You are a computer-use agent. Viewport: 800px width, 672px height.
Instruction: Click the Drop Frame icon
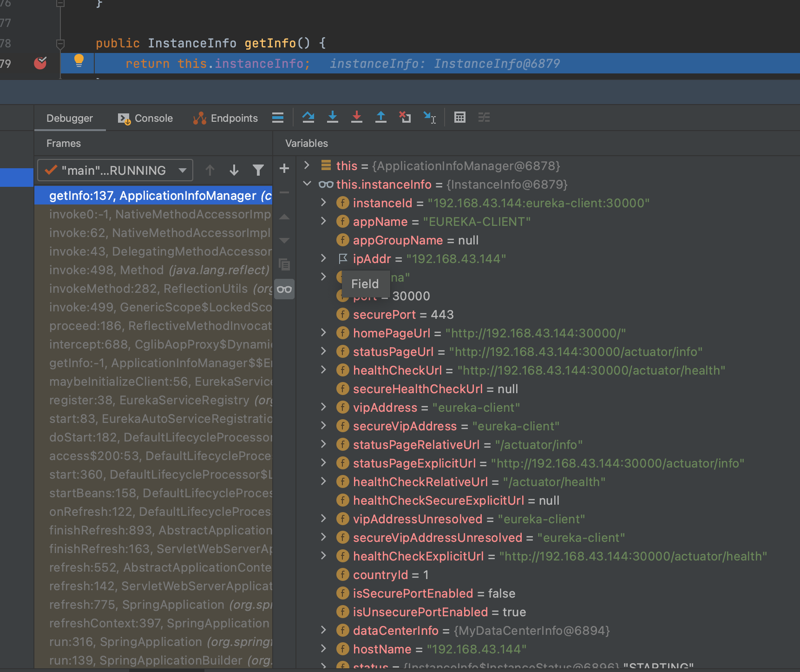click(405, 118)
